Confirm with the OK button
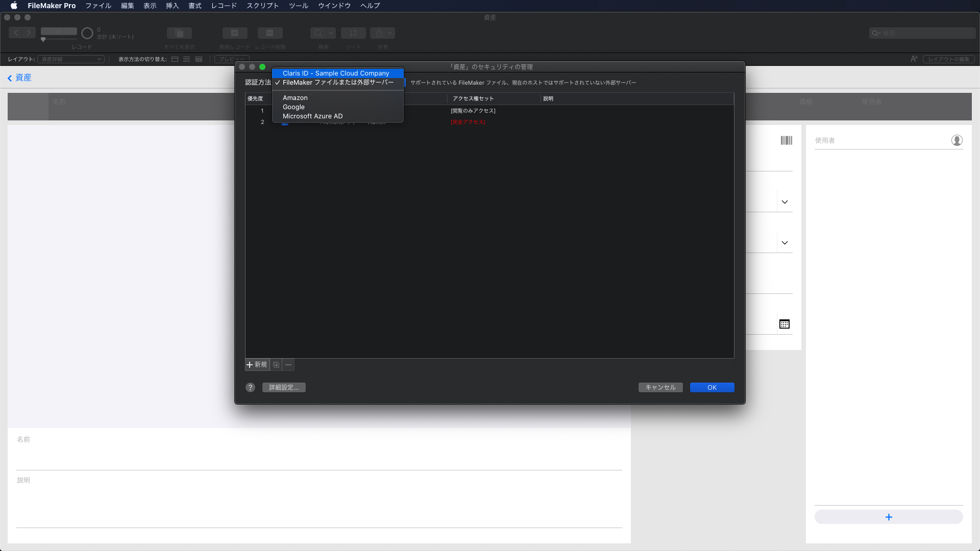This screenshot has height=551, width=980. click(712, 388)
